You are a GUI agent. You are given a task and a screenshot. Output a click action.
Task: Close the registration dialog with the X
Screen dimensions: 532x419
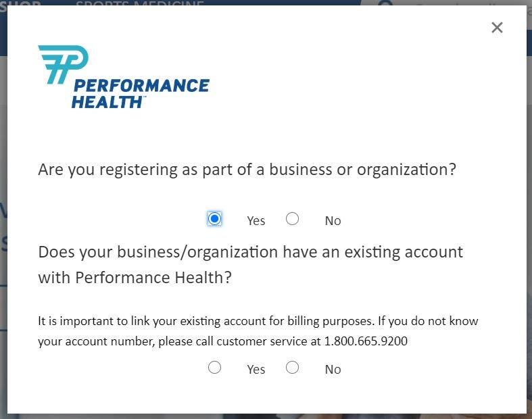click(497, 28)
